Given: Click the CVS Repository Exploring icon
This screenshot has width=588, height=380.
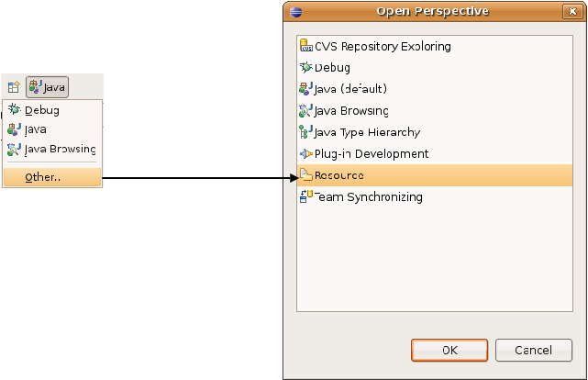Looking at the screenshot, I should click(306, 46).
